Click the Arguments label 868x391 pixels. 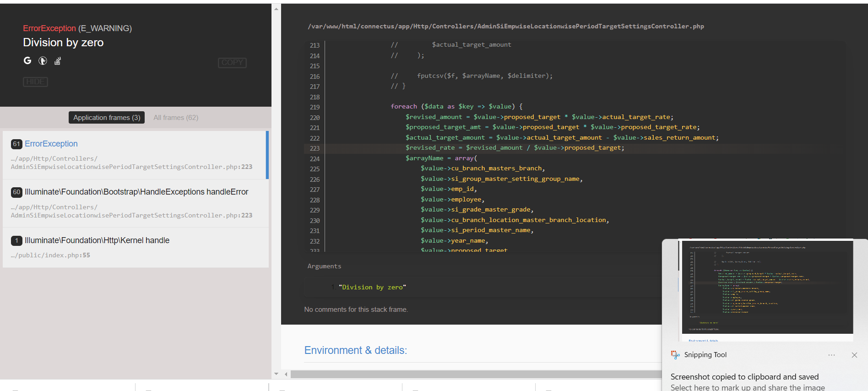pyautogui.click(x=324, y=266)
